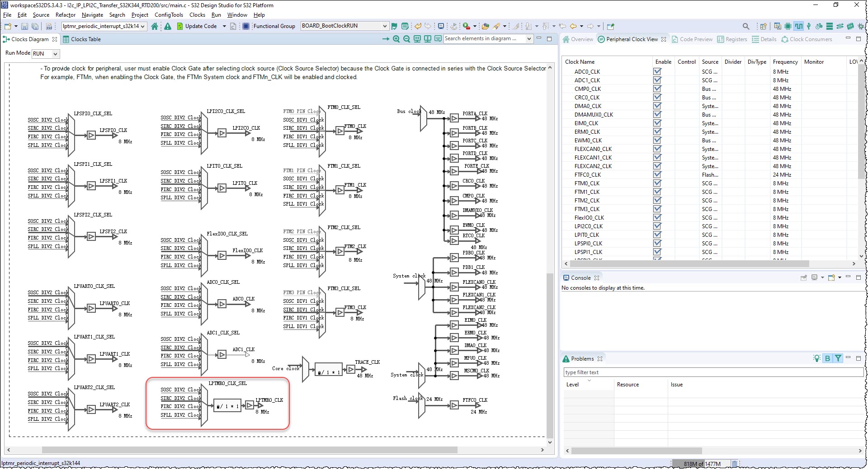Open the ConfigTools menu
This screenshot has width=868, height=470.
(168, 15)
